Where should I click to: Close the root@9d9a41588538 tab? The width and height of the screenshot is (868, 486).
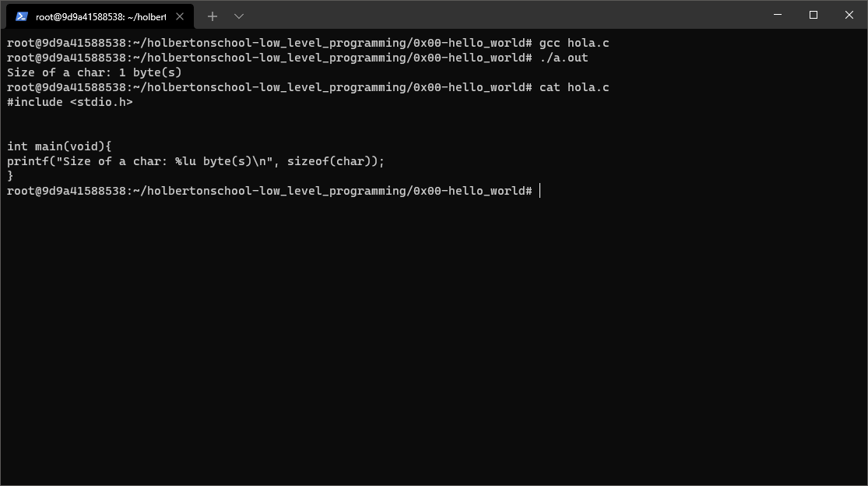pos(180,16)
